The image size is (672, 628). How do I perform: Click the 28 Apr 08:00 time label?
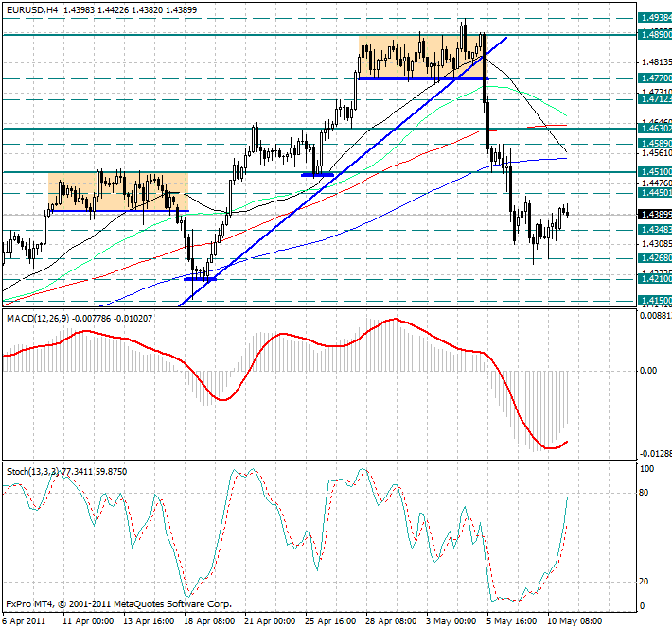tap(391, 620)
